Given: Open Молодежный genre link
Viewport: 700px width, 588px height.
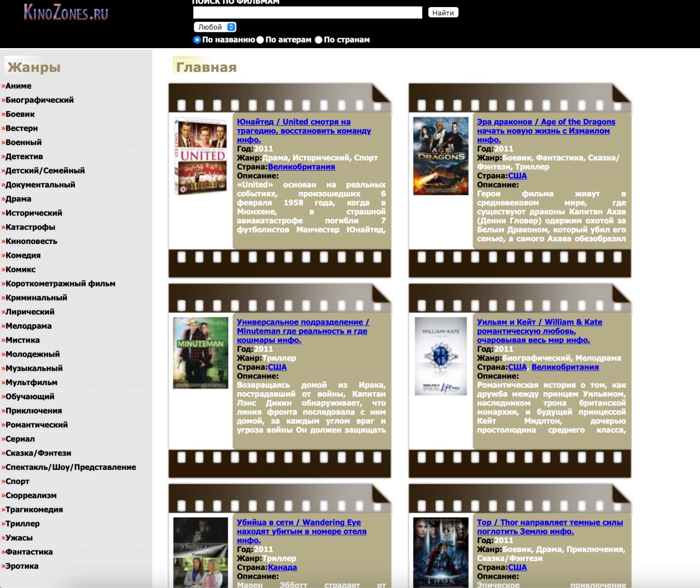Looking at the screenshot, I should tap(33, 354).
